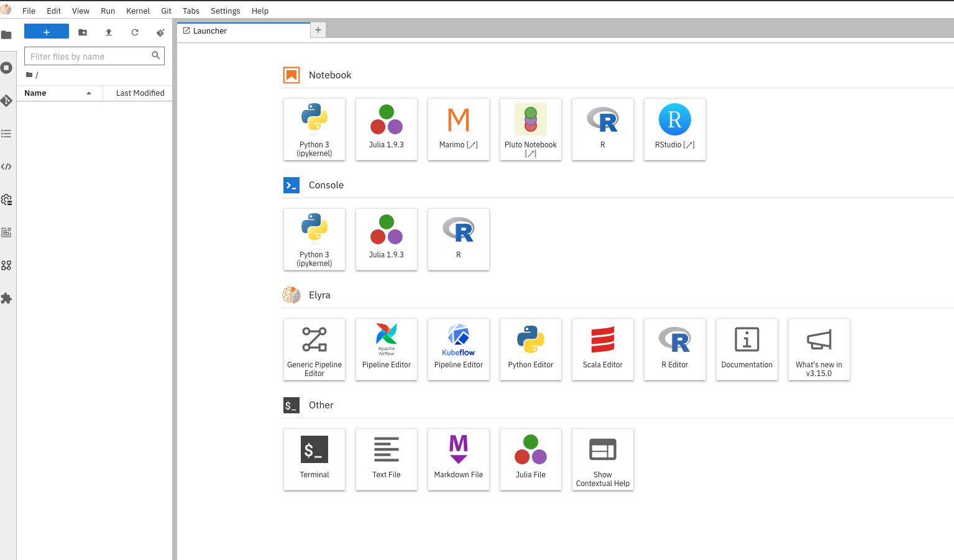Refresh the file browser list
The image size is (954, 560).
[x=135, y=32]
